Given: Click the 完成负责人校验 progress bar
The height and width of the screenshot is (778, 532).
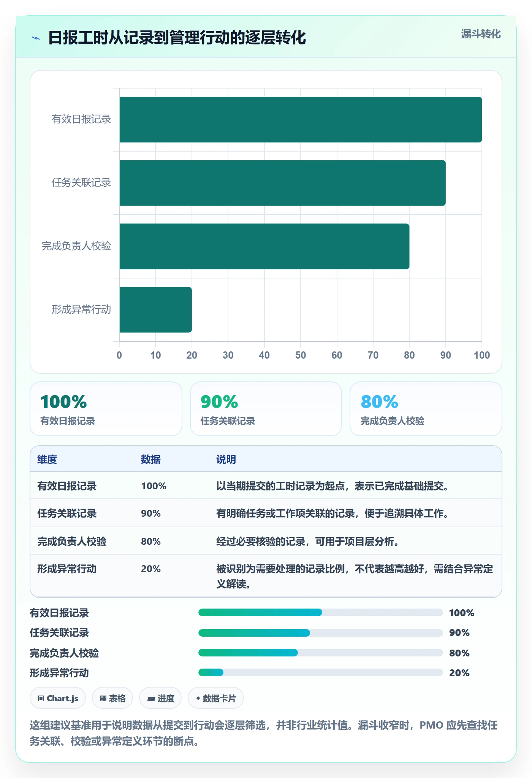Looking at the screenshot, I should 321,653.
